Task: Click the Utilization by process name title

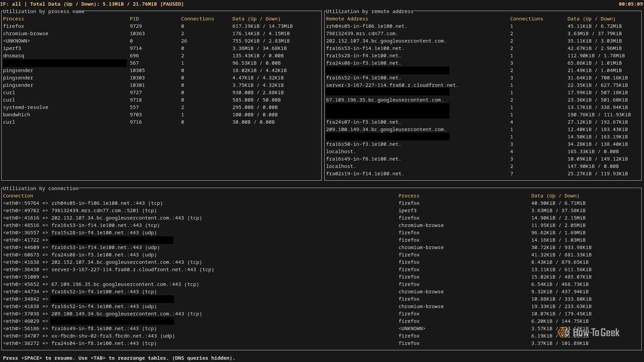Action: (44, 11)
